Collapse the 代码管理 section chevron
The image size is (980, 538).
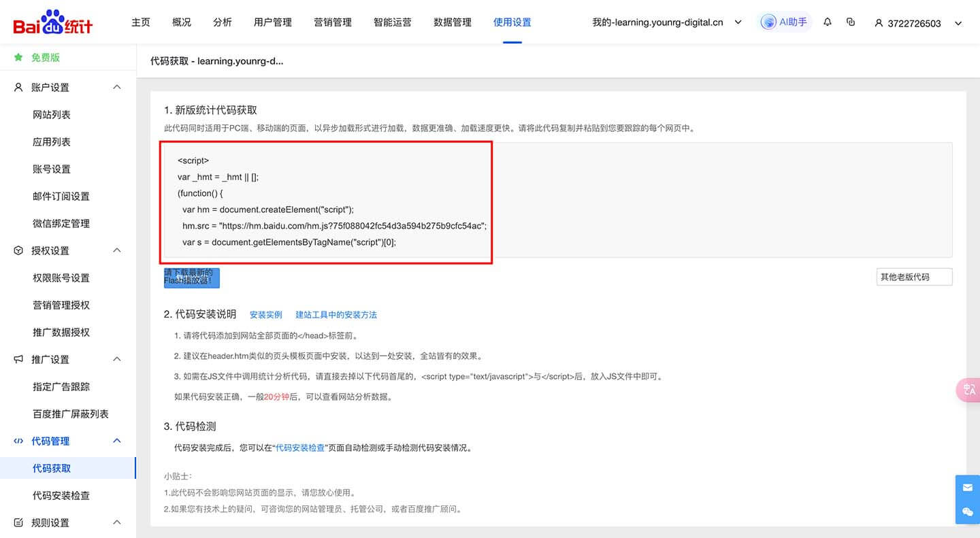tap(117, 441)
